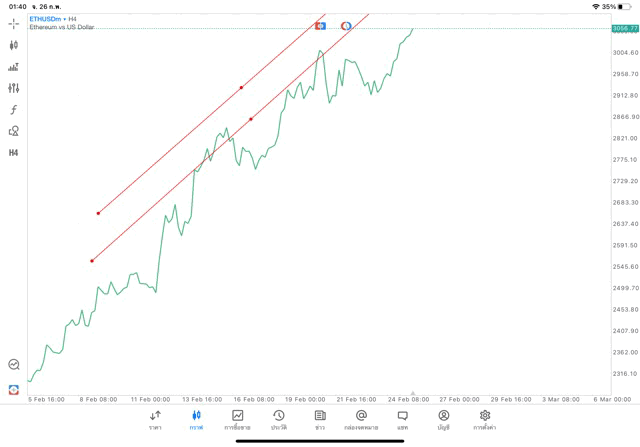Screen dimensions: 640x447
Task: Select the upper red trendline's middle anchor point
Action: coord(241,88)
